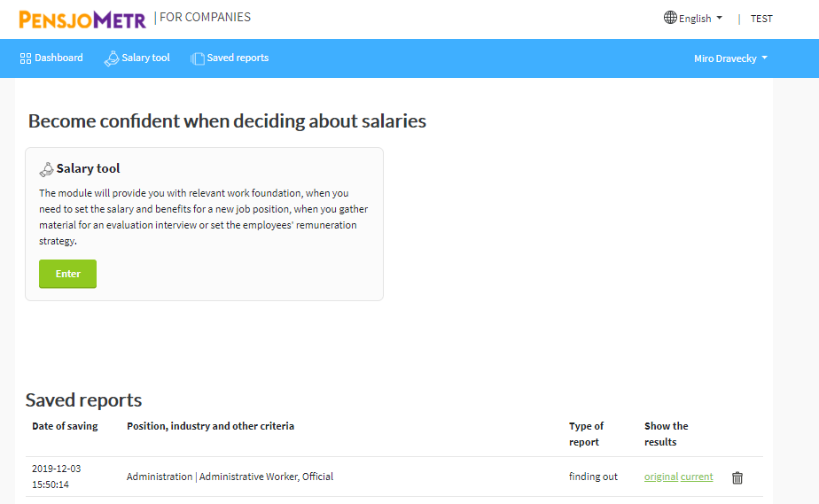
Task: Click the globe language icon
Action: pos(670,18)
